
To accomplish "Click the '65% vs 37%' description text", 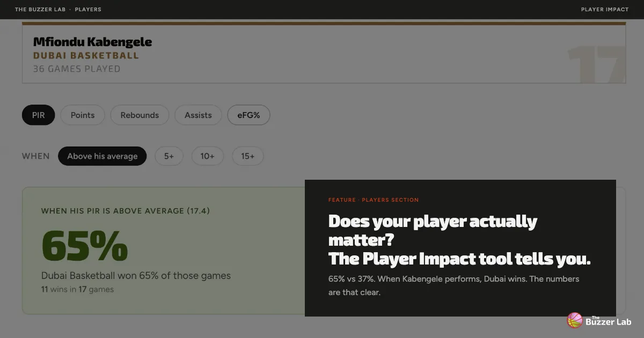I will click(x=454, y=285).
